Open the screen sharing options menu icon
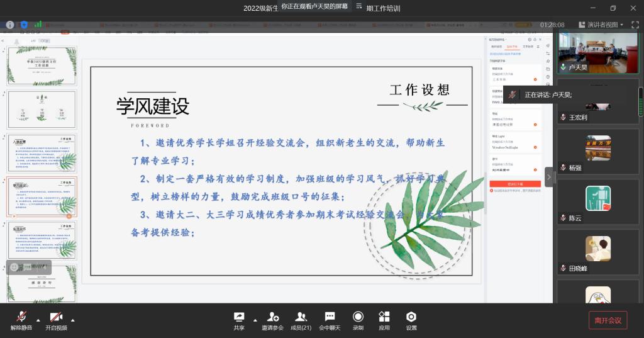The width and height of the screenshot is (644, 338). (359, 6)
